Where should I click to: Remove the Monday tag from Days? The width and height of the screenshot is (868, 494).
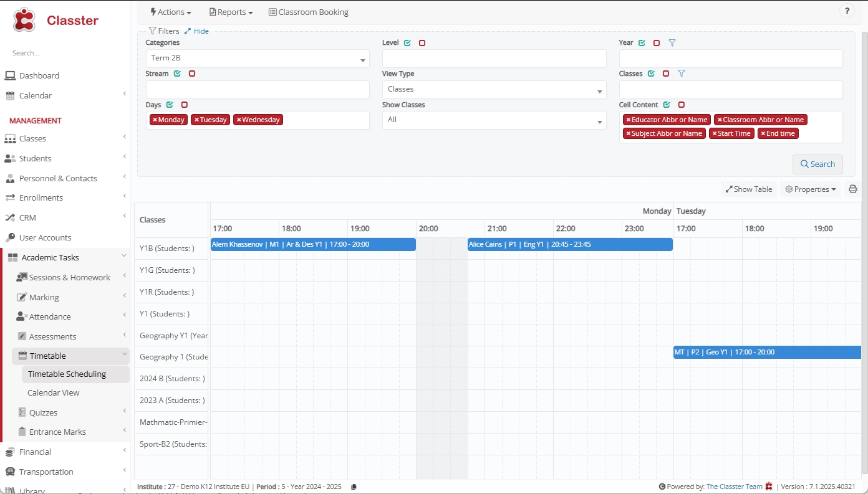(155, 120)
